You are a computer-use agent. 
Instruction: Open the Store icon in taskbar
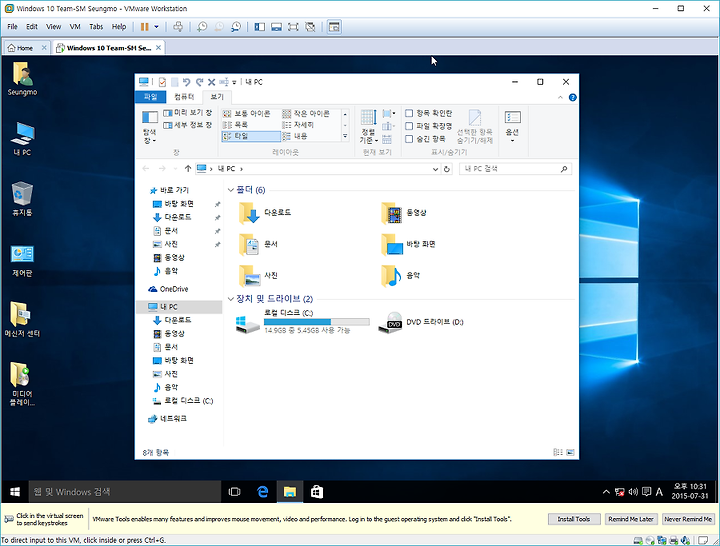click(x=317, y=492)
